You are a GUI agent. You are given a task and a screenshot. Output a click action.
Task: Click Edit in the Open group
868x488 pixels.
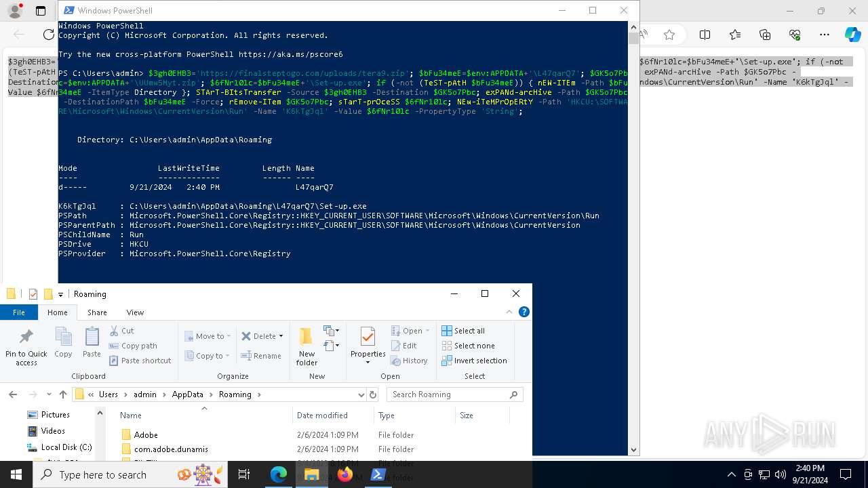pos(404,346)
